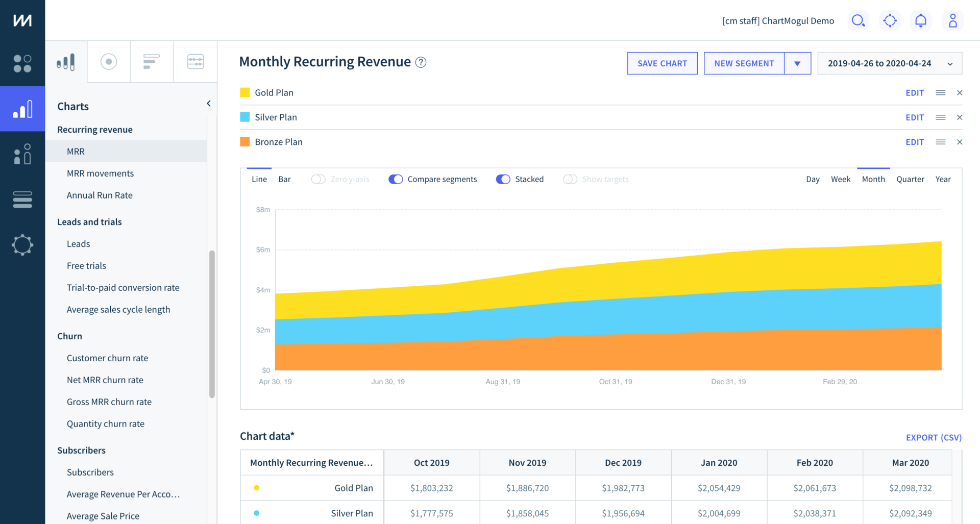This screenshot has height=524, width=980.
Task: Click the Save Chart button
Action: (x=662, y=63)
